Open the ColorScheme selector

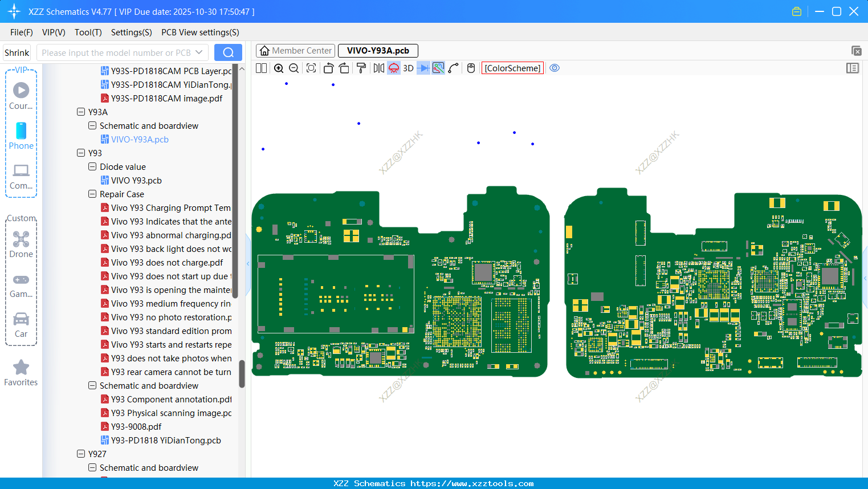[512, 68]
